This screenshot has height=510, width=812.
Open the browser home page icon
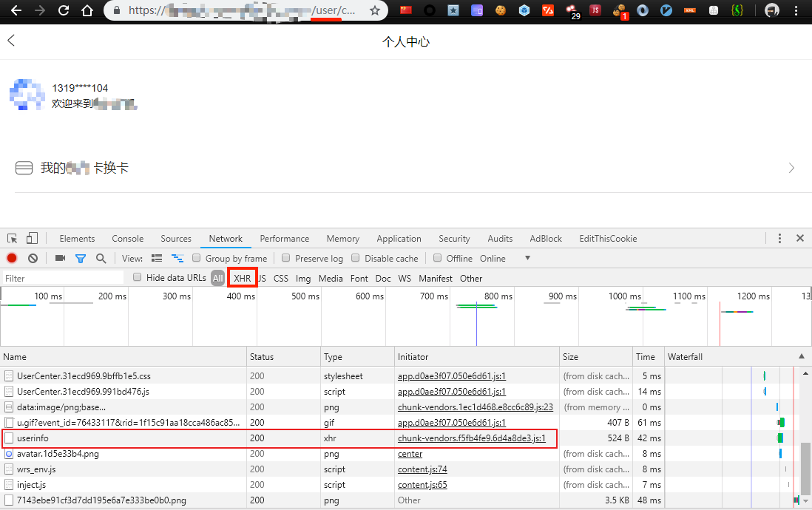87,10
